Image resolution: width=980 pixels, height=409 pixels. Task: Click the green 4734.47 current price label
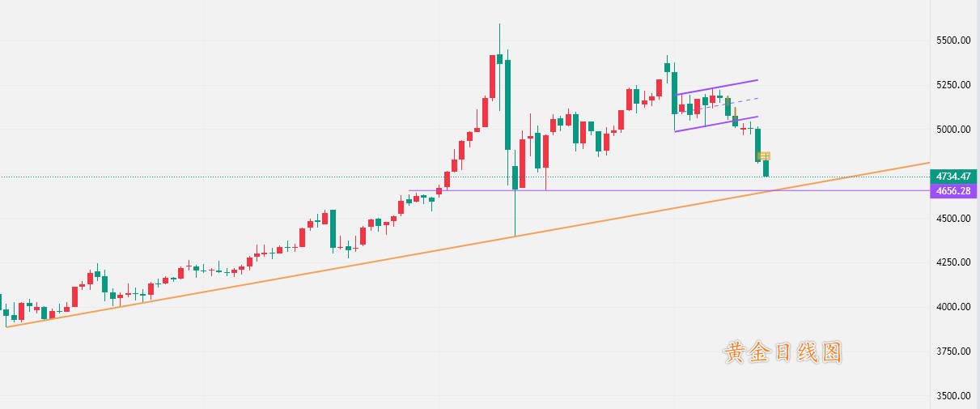point(954,177)
